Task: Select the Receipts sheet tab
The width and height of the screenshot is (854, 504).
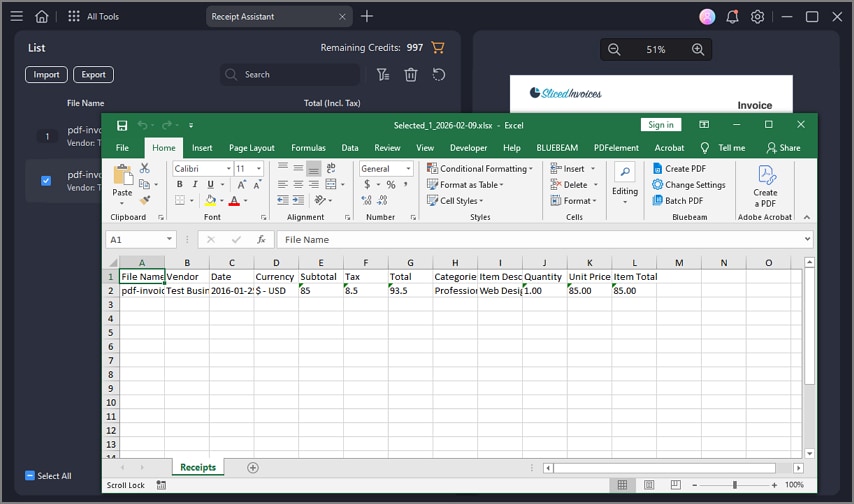Action: pos(198,467)
